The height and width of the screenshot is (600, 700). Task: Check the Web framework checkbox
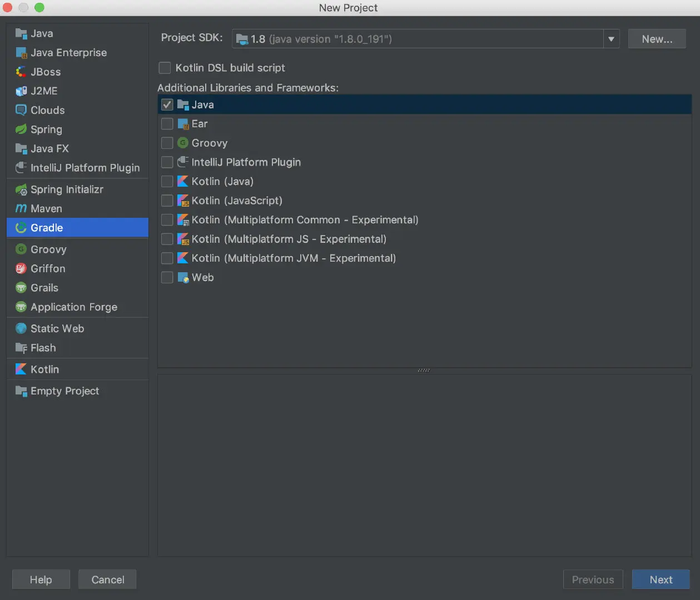[x=167, y=277]
